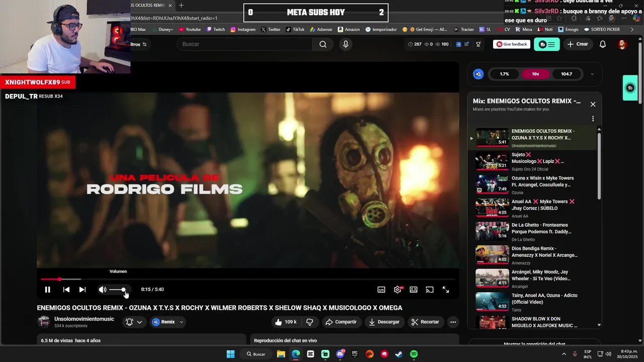Click the magnifying glass search button
This screenshot has width=644, height=362.
click(x=323, y=44)
